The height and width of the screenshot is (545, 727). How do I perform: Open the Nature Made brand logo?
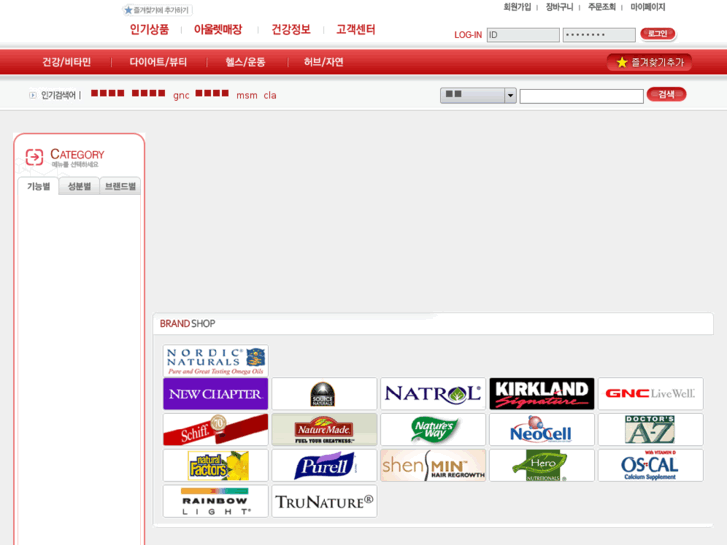[324, 430]
